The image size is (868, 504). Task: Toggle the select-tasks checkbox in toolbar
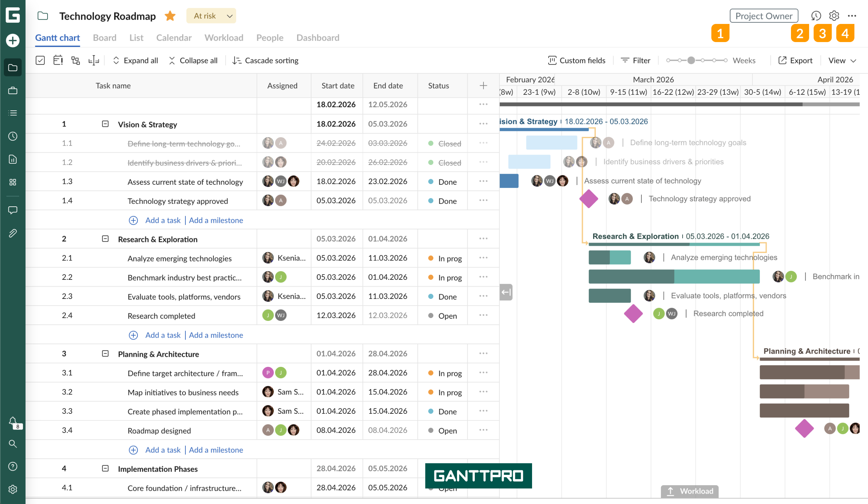point(40,60)
